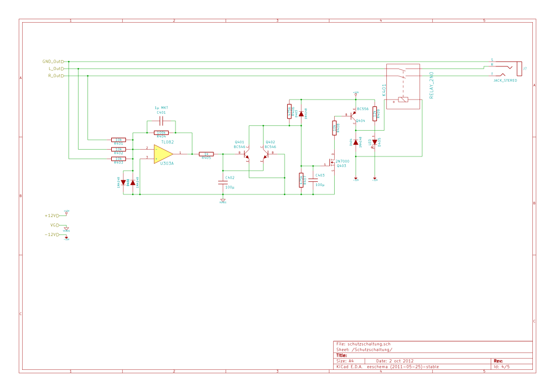
Task: Click the -12V hierarchical label at left
Action: pos(52,234)
